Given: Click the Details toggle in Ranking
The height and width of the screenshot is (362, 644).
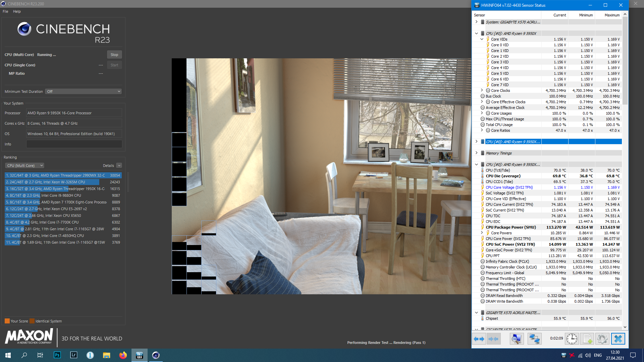Looking at the screenshot, I should click(119, 166).
